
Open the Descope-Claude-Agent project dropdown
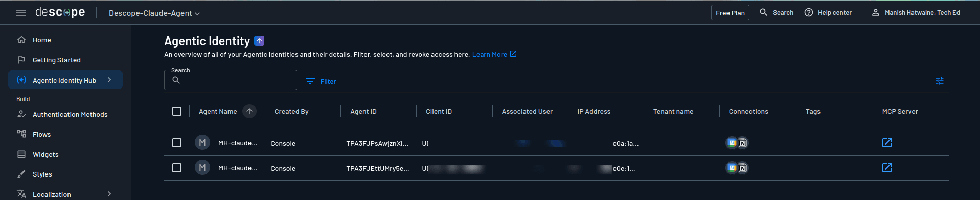tap(154, 13)
